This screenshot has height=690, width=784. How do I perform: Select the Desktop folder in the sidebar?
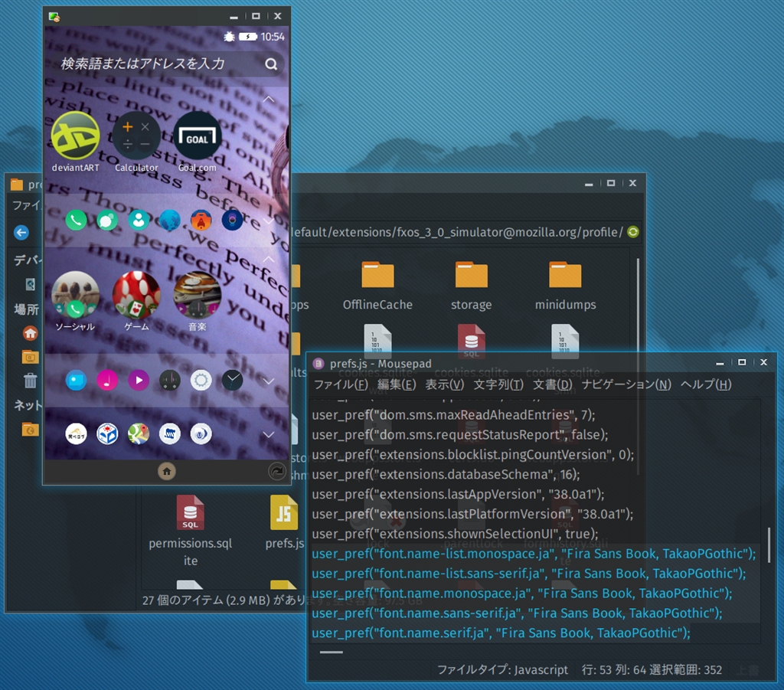click(30, 357)
